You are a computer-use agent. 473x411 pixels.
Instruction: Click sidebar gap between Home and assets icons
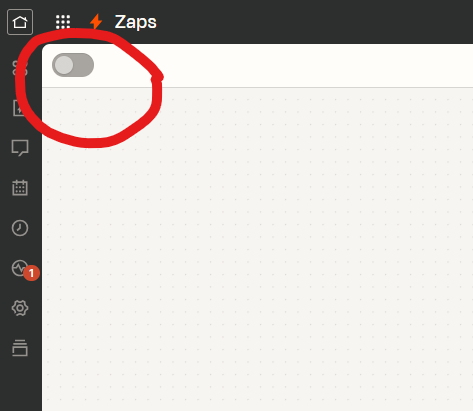coord(21,48)
